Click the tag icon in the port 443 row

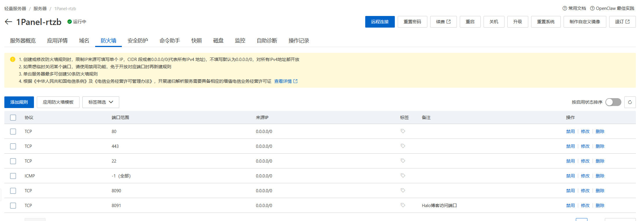coord(403,146)
